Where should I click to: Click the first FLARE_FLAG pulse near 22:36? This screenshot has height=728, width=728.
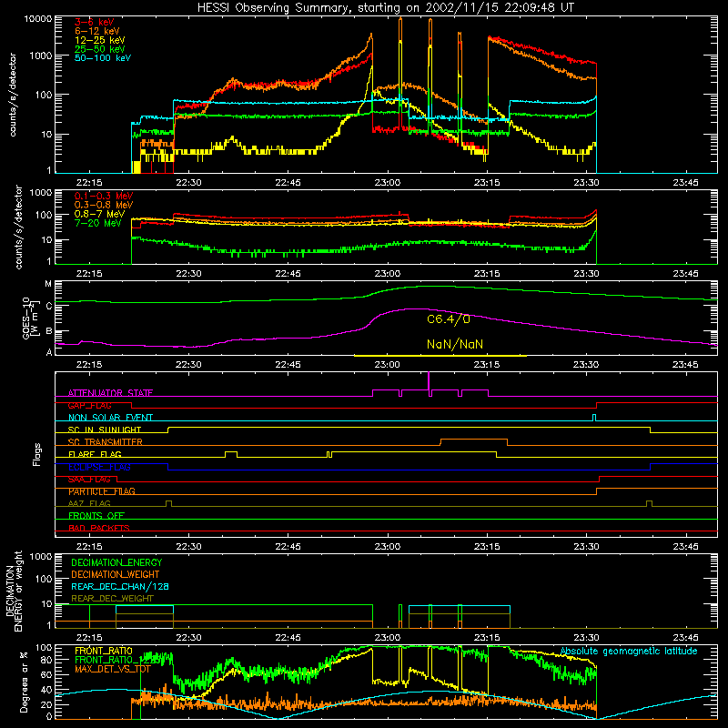[x=231, y=454]
